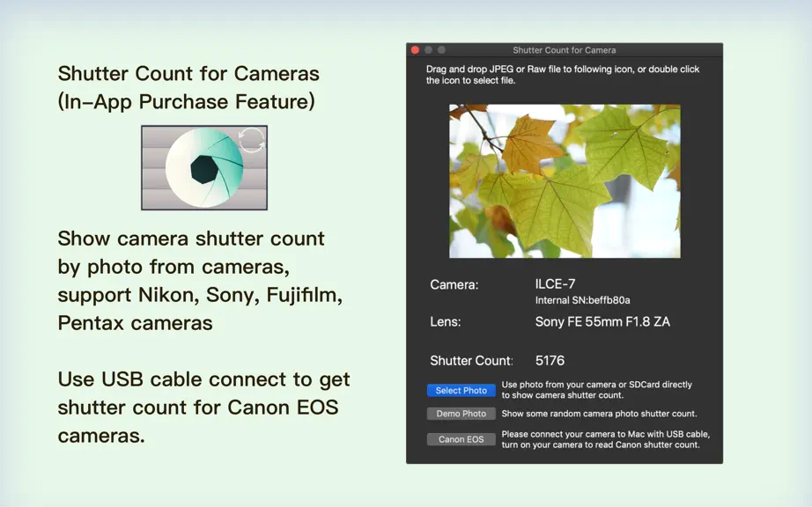This screenshot has height=507, width=812.
Task: Click the Shutter Count: label
Action: tap(471, 361)
